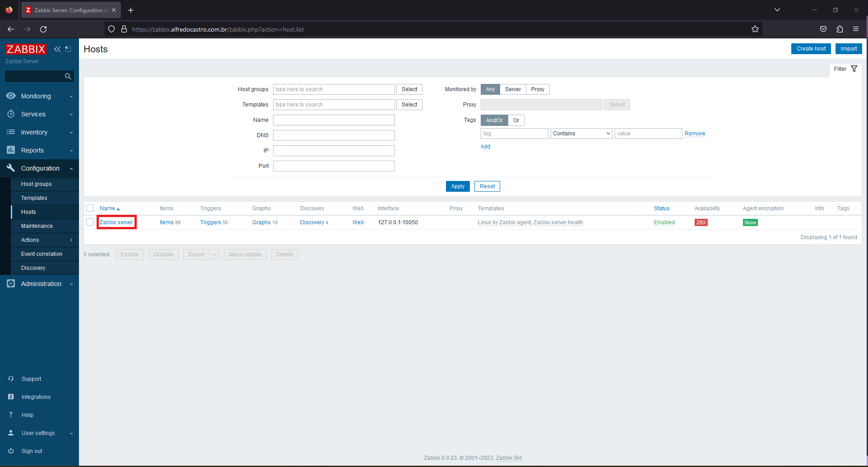Collapse the sidebar with double-chevron icon

click(57, 49)
